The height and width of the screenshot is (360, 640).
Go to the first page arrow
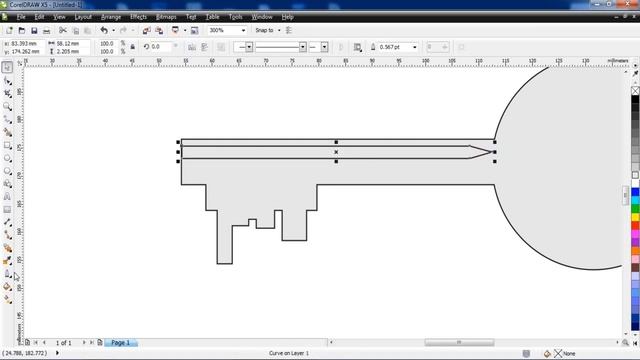pyautogui.click(x=36, y=342)
